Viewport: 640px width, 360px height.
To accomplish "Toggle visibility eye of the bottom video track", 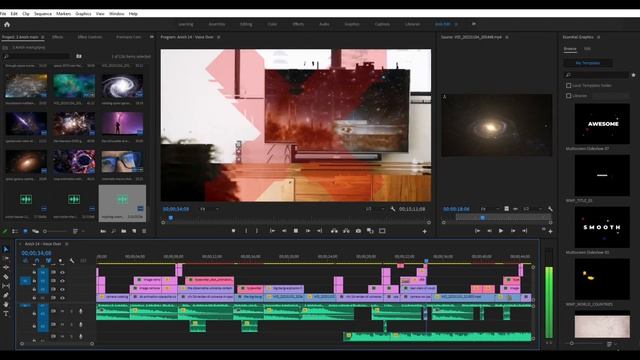I will 62,298.
